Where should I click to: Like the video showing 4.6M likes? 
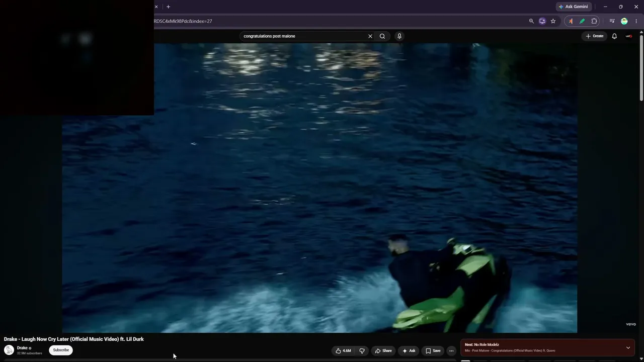[x=344, y=351]
